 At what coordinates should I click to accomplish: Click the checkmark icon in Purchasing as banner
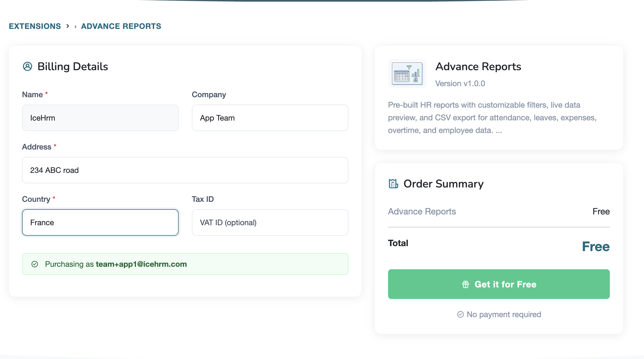pyautogui.click(x=35, y=264)
